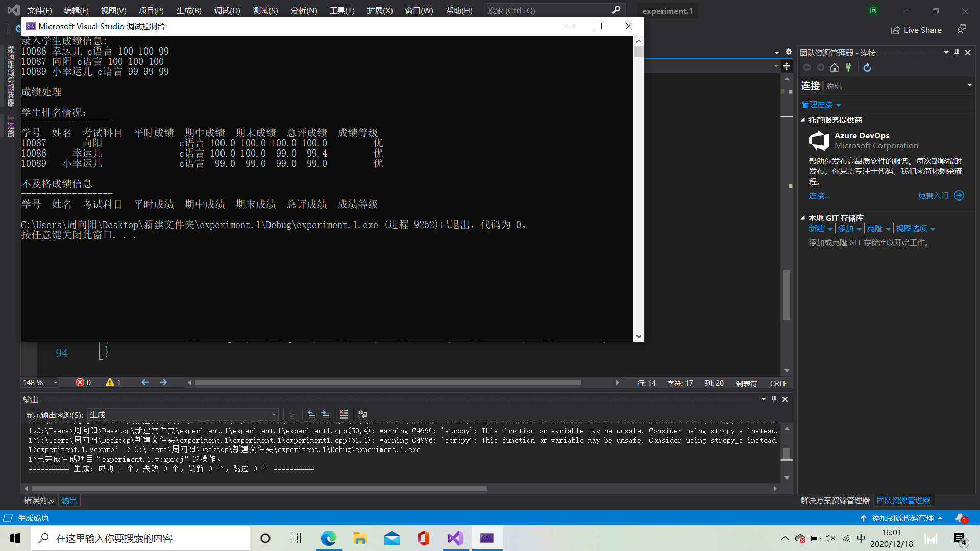Screen dimensions: 980x551
Task: Open the notifications bell in status bar
Action: point(960,518)
